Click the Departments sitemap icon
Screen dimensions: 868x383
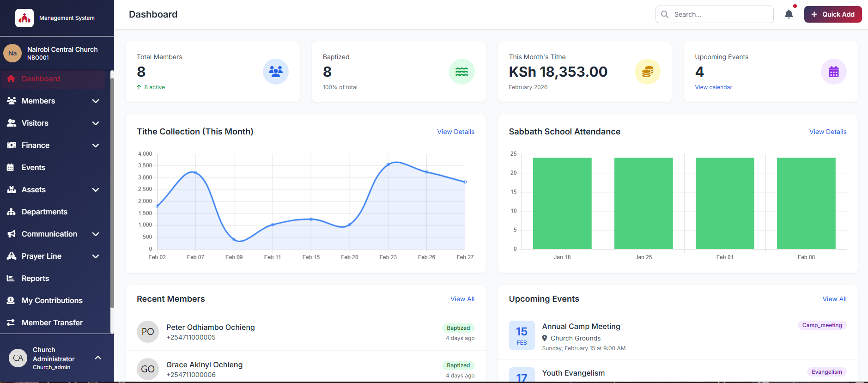pyautogui.click(x=12, y=212)
